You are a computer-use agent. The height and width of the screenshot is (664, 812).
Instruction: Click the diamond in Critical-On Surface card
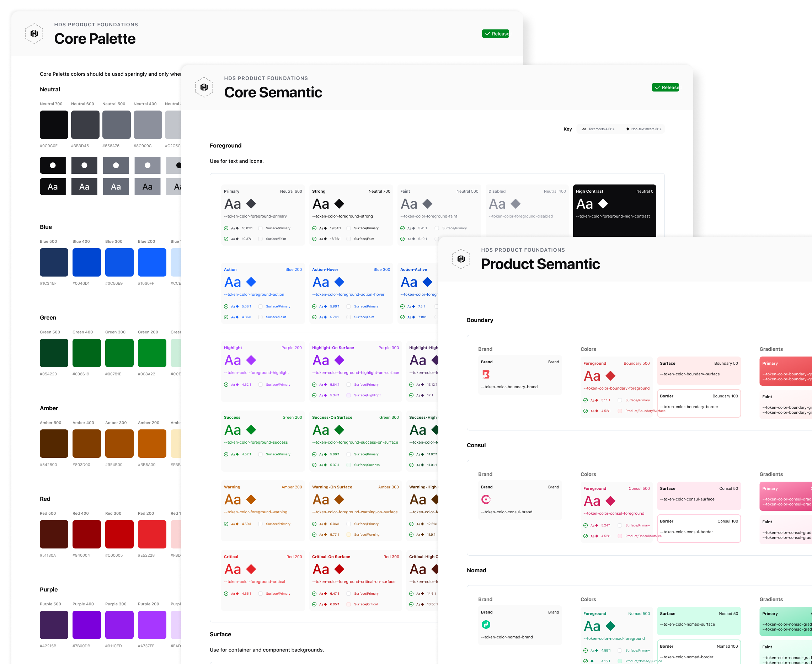339,569
